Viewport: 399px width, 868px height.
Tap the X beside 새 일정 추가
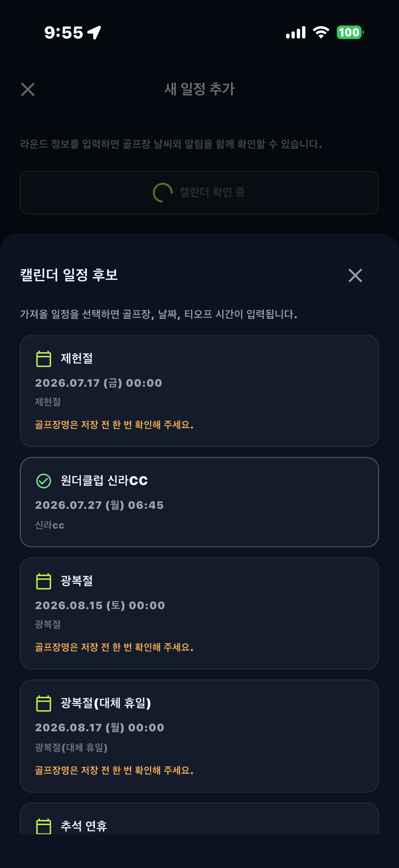[27, 89]
